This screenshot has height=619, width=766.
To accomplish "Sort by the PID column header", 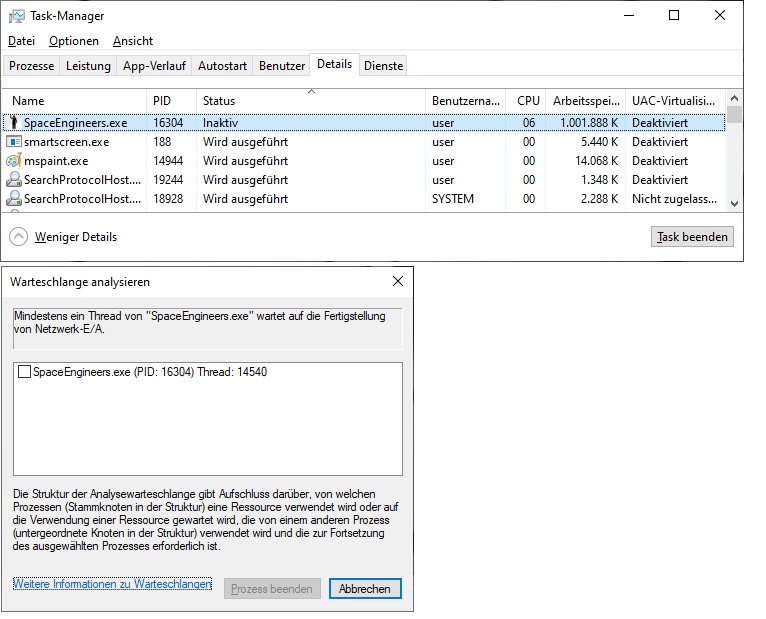I will [x=171, y=101].
